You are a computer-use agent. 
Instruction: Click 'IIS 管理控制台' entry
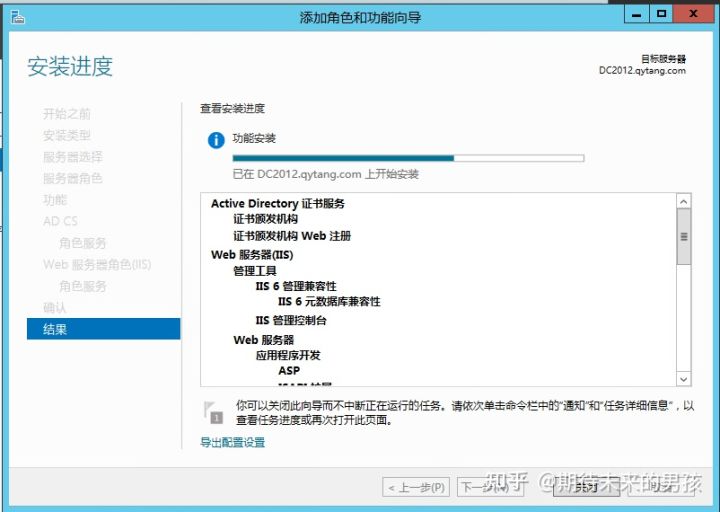click(291, 320)
